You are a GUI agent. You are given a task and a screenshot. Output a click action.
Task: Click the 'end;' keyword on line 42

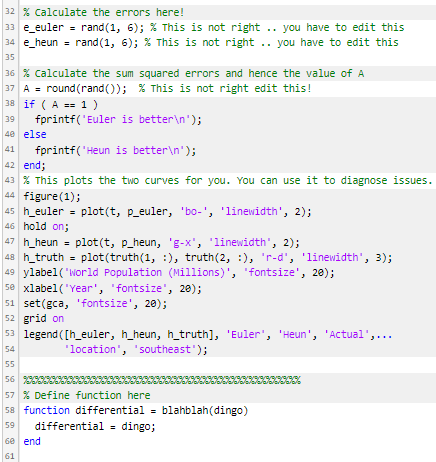pos(34,165)
